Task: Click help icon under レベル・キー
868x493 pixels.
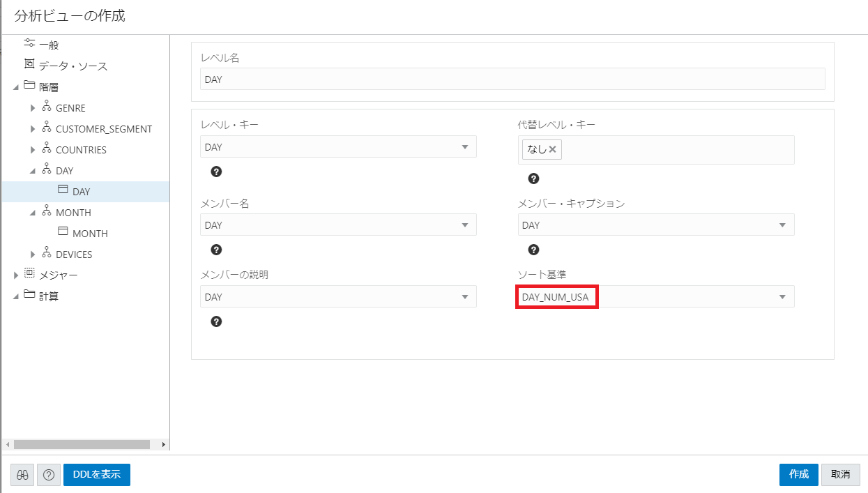Action: (x=216, y=172)
